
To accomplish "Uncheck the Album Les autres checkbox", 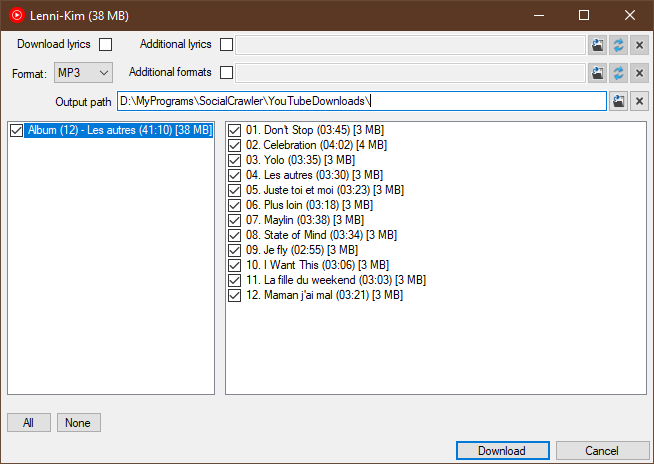I will coord(16,130).
